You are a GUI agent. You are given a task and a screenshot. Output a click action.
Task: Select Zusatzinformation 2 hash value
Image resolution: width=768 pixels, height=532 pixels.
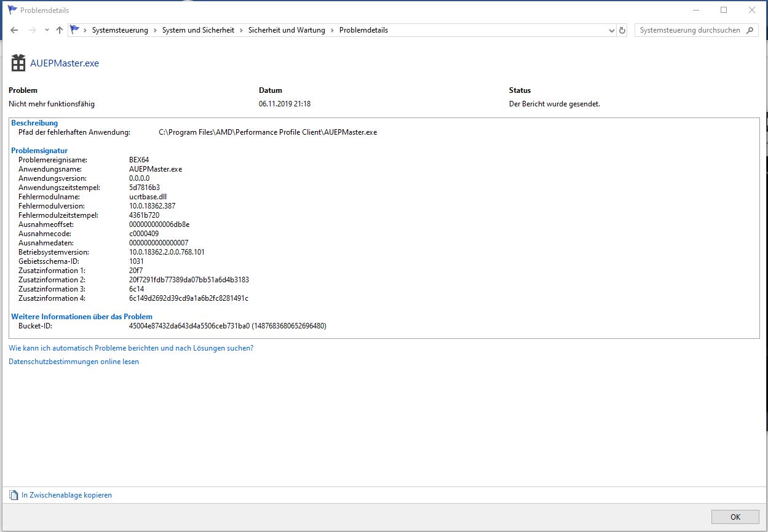coord(189,280)
